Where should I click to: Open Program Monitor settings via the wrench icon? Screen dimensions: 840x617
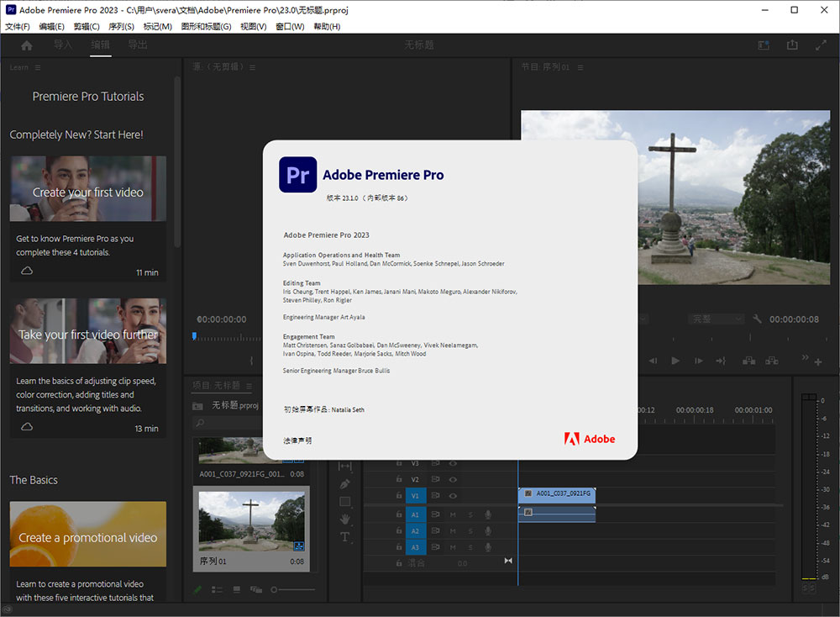pyautogui.click(x=757, y=319)
